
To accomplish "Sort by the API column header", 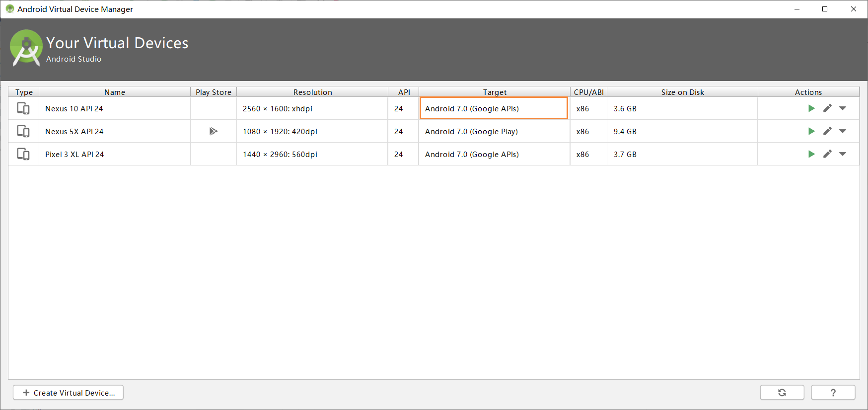I will click(x=404, y=92).
